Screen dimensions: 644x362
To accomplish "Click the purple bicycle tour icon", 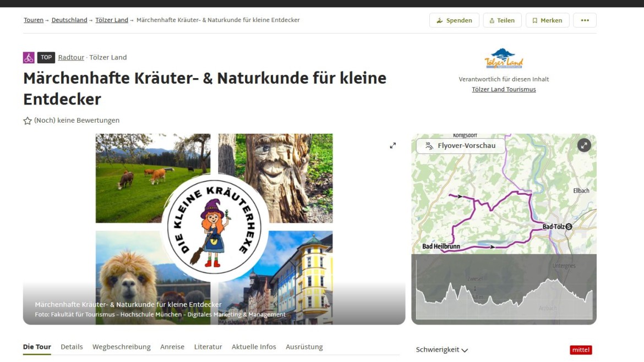I will (x=29, y=57).
